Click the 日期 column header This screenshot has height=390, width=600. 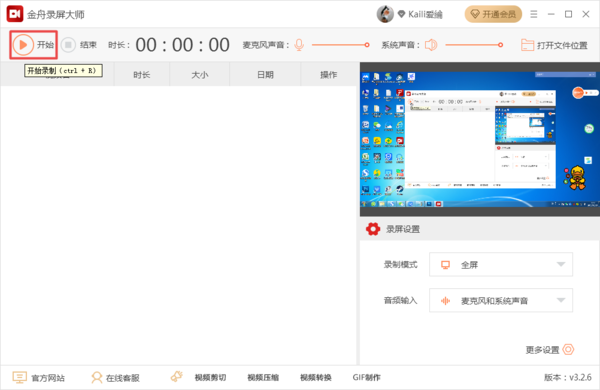tap(265, 75)
